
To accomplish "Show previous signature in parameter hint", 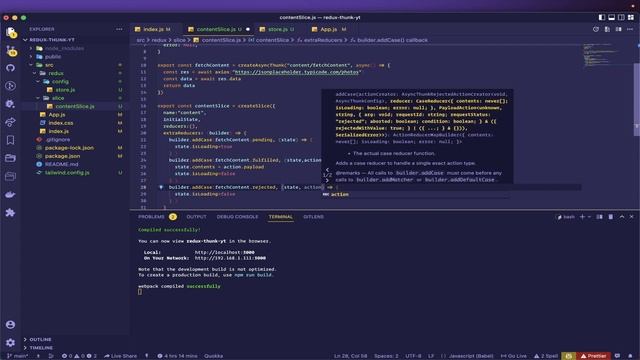I will [x=327, y=169].
